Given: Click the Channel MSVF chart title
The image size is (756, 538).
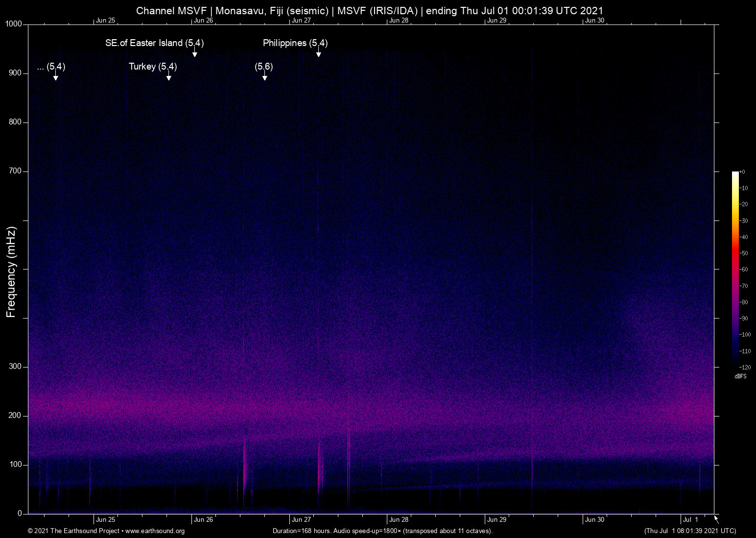Looking at the screenshot, I should coord(370,10).
